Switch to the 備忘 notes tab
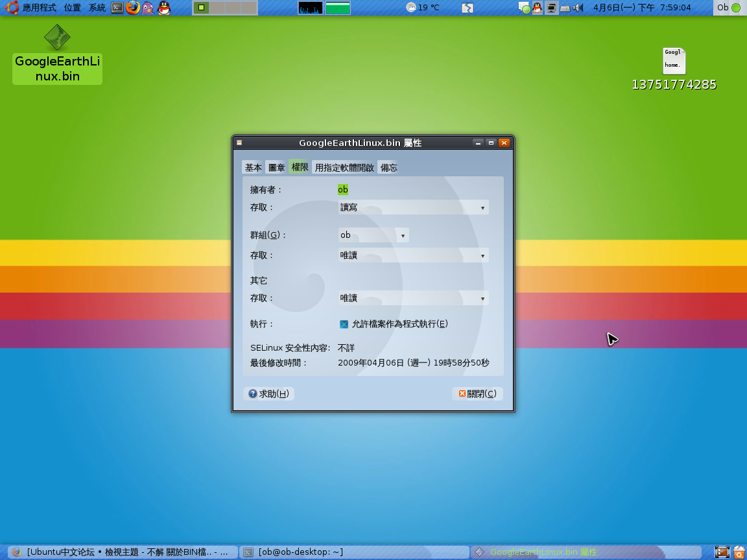Screen dimensions: 747x560 tap(389, 167)
